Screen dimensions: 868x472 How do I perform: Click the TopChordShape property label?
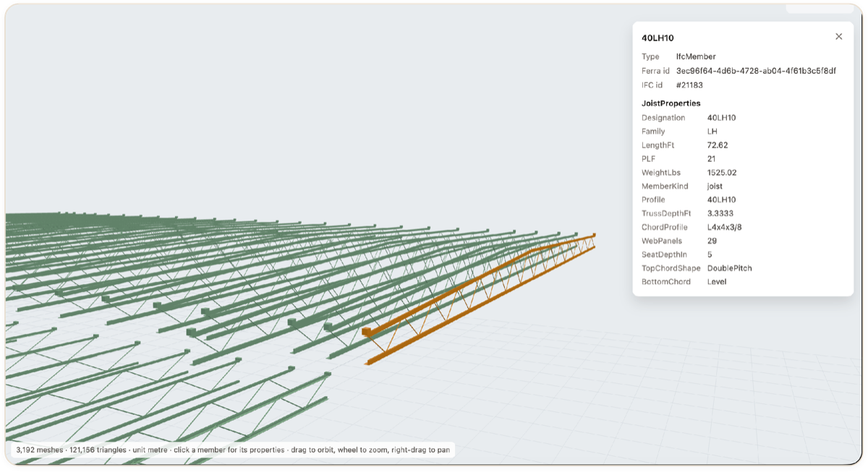tap(671, 268)
